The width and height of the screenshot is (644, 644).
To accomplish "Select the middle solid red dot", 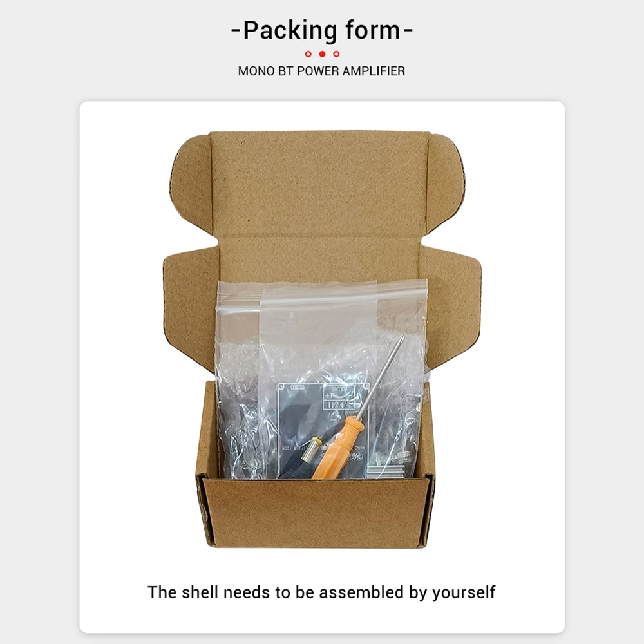I will point(323,54).
